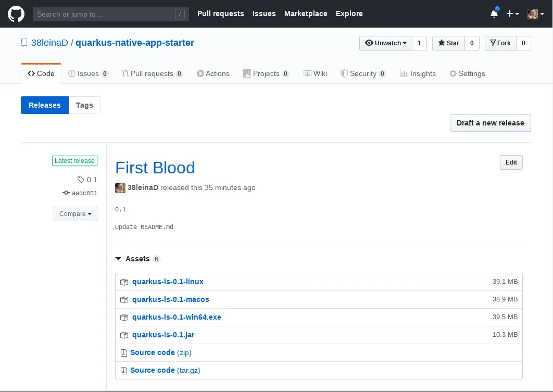The width and height of the screenshot is (553, 392).
Task: Open quarkus-native-app-starter repository link
Action: pos(135,43)
